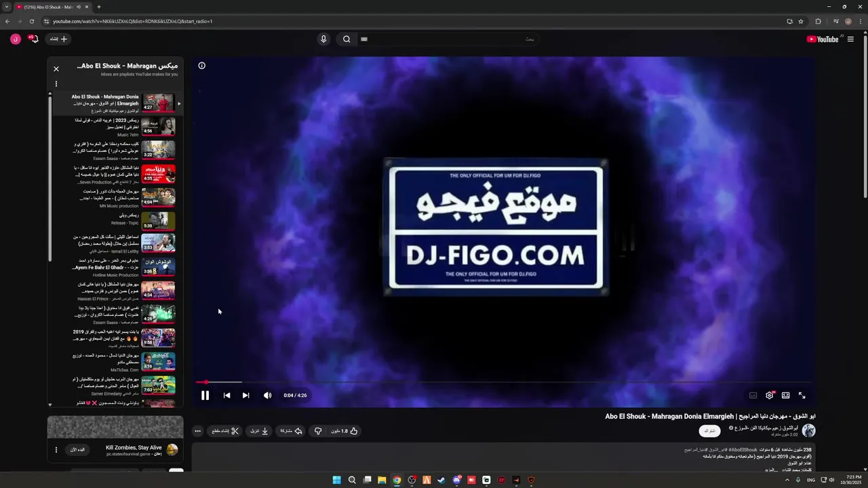Toggle subtitles button in player
This screenshot has width=868, height=488.
point(753,395)
